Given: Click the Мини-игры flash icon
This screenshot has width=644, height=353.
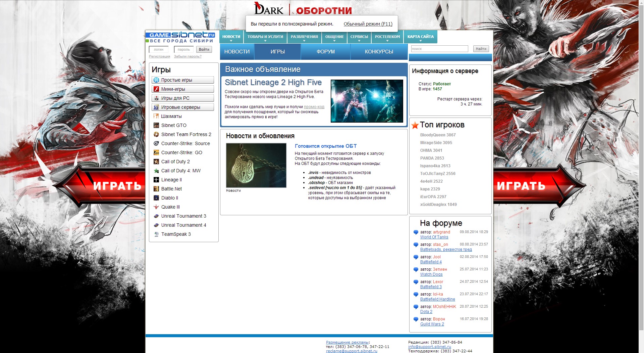Looking at the screenshot, I should point(156,89).
